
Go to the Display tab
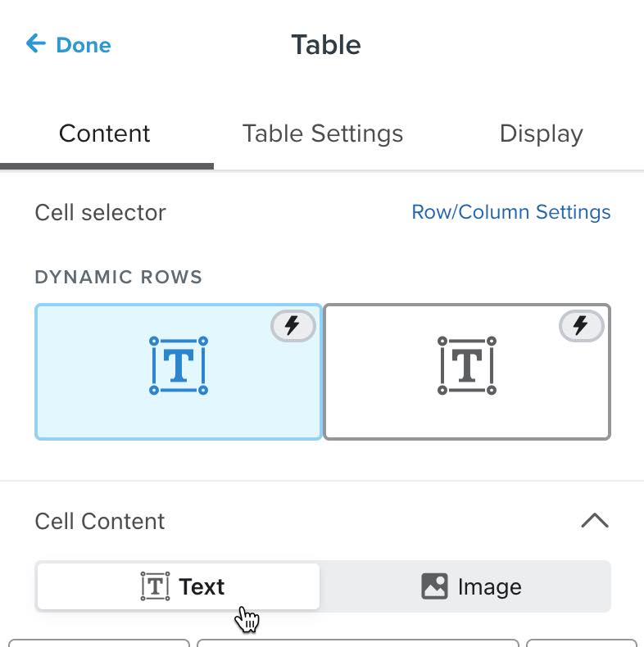click(541, 133)
